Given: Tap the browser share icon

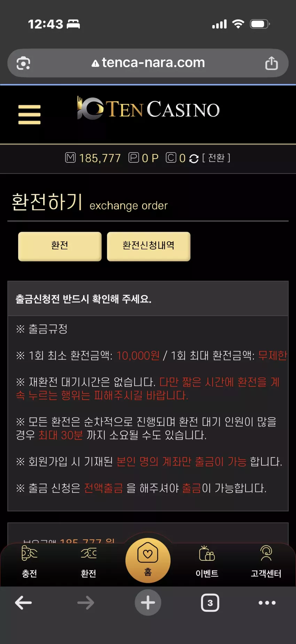Looking at the screenshot, I should pyautogui.click(x=272, y=63).
